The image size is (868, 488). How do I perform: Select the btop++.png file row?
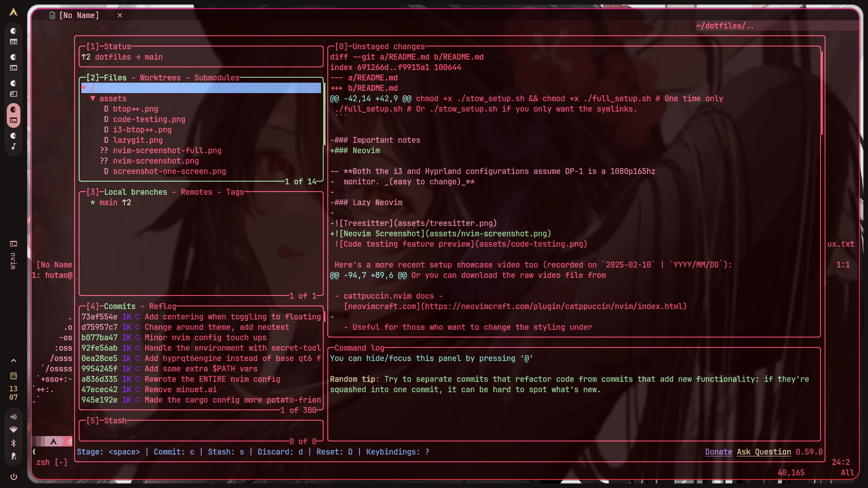201,109
